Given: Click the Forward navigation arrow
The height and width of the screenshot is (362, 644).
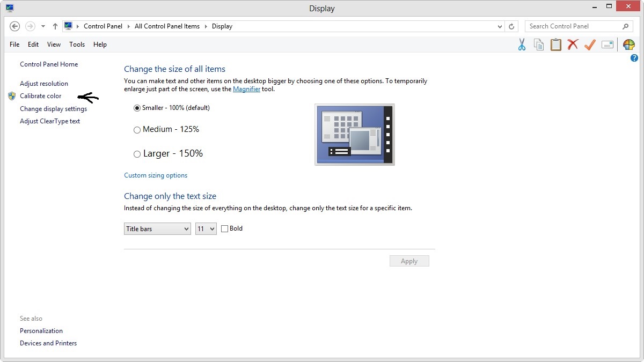Looking at the screenshot, I should tap(30, 26).
